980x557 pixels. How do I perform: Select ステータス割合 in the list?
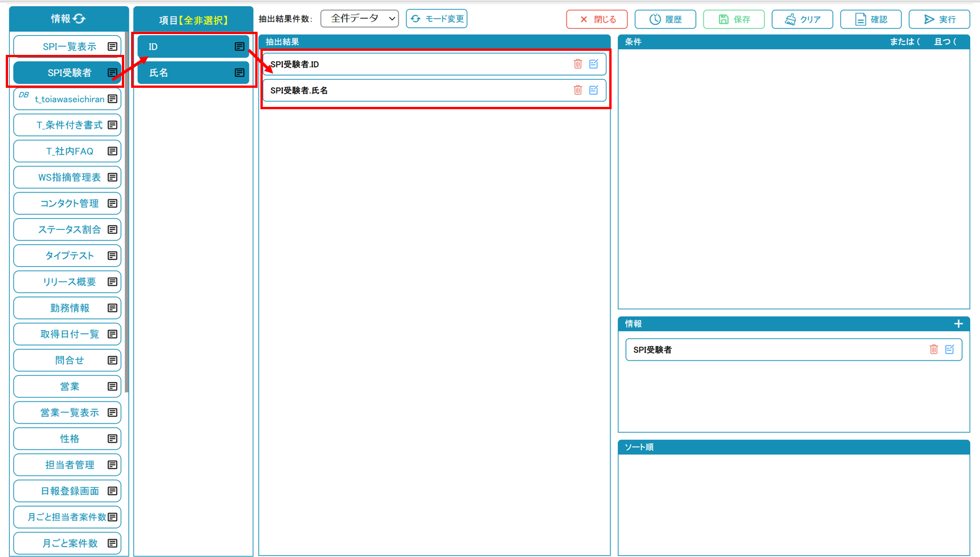68,229
